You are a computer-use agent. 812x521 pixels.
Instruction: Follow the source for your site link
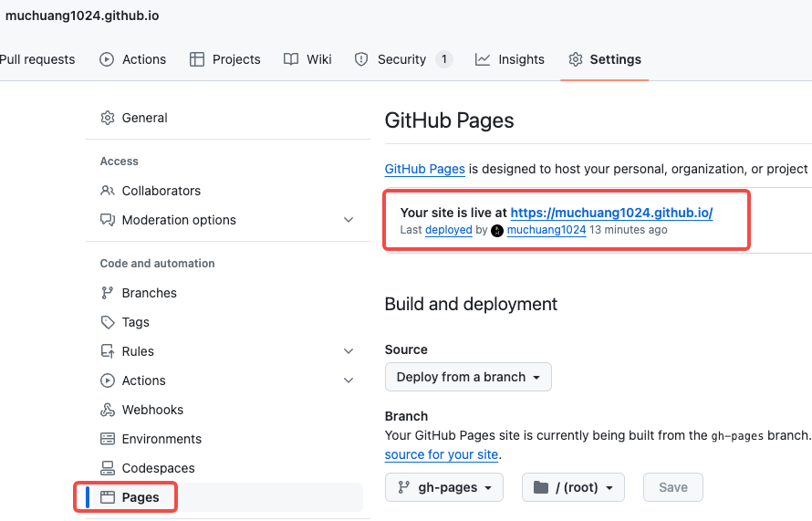pos(442,454)
